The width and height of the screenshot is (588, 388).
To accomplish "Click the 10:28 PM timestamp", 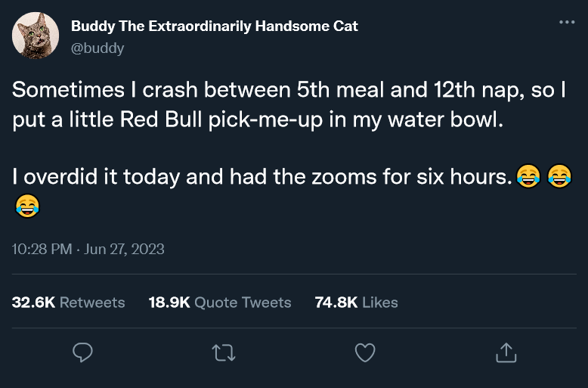I will pos(42,249).
